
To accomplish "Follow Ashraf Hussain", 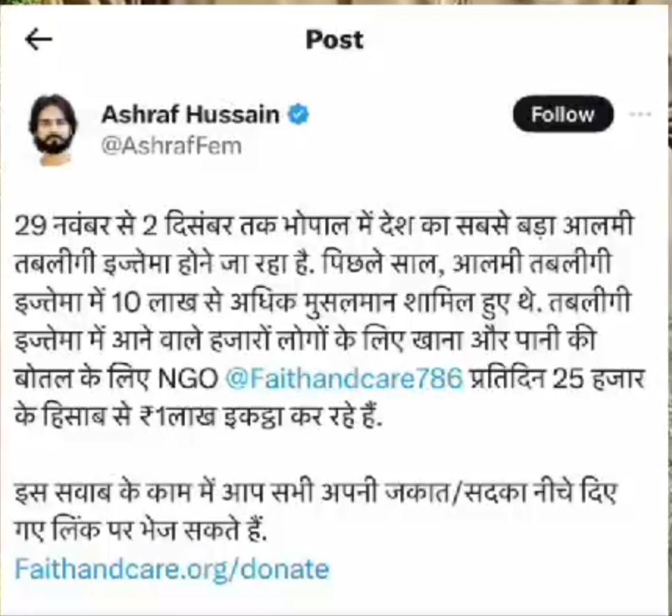I will [563, 114].
